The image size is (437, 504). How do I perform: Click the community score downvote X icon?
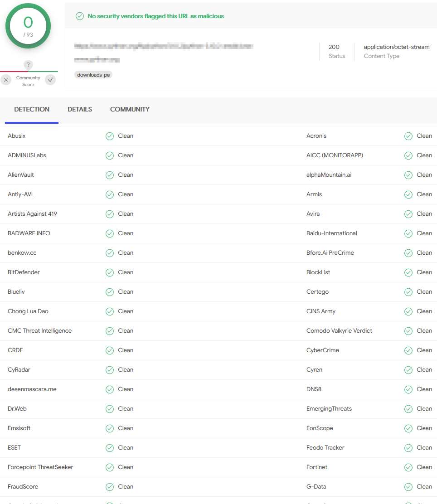tap(6, 80)
